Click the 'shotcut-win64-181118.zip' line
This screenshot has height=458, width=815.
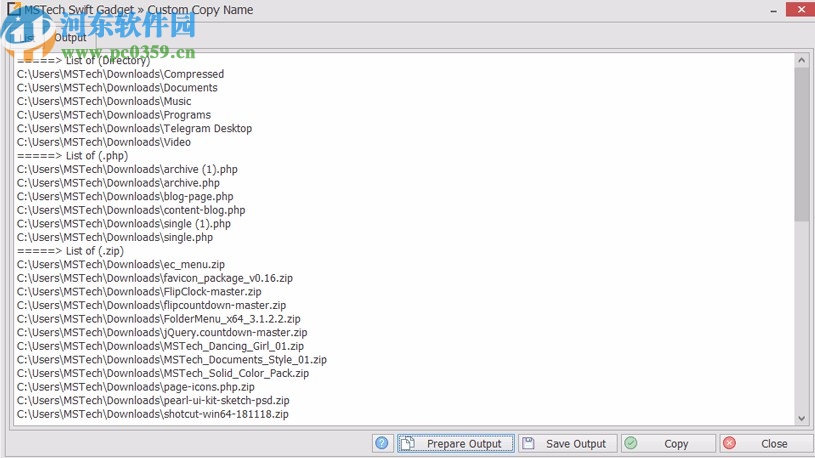(152, 414)
